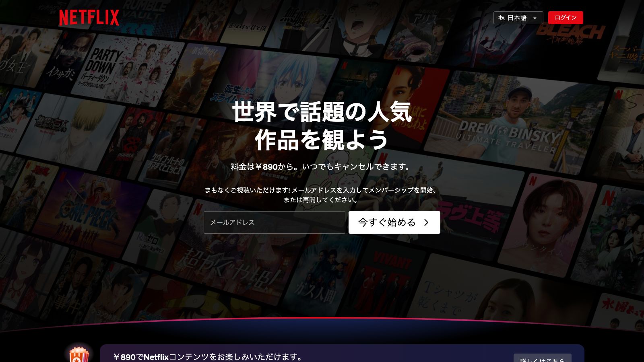
Task: Click the 詳しくはこちら button
Action: 542,358
